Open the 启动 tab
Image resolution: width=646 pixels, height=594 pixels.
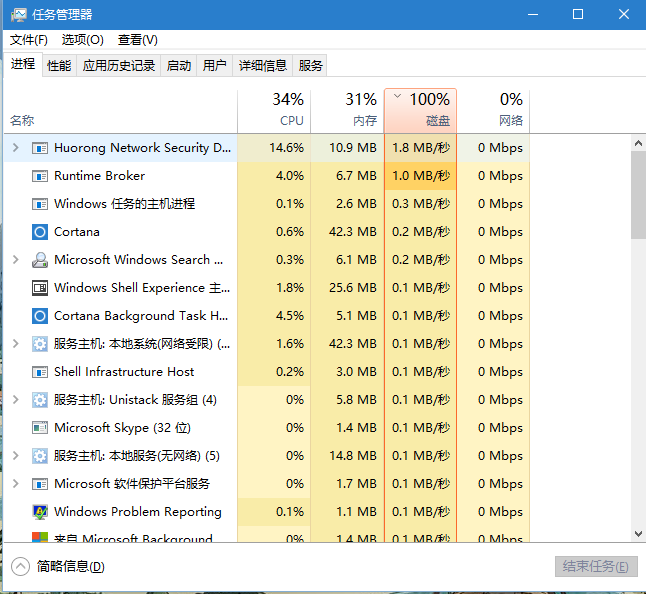[179, 66]
